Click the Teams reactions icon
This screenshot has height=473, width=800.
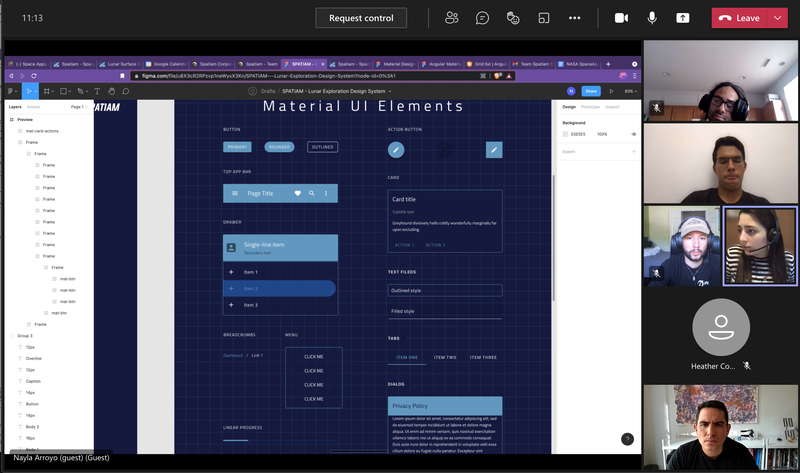(513, 18)
